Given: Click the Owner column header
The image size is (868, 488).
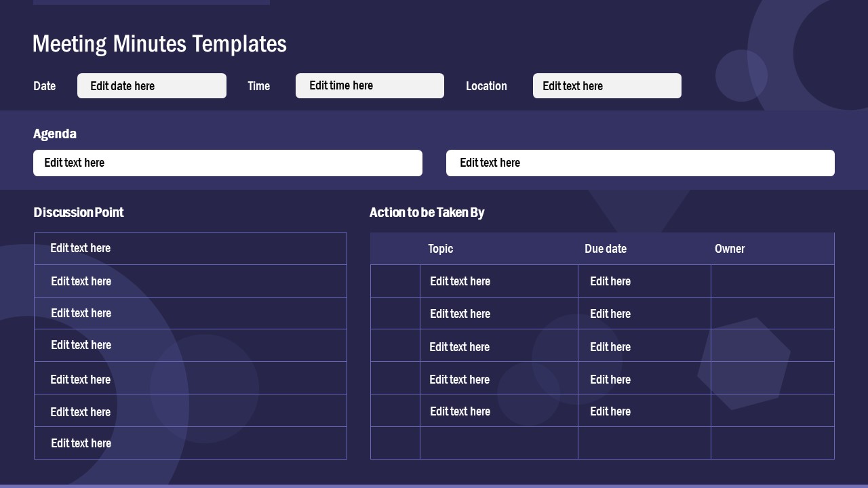Looking at the screenshot, I should tap(730, 249).
